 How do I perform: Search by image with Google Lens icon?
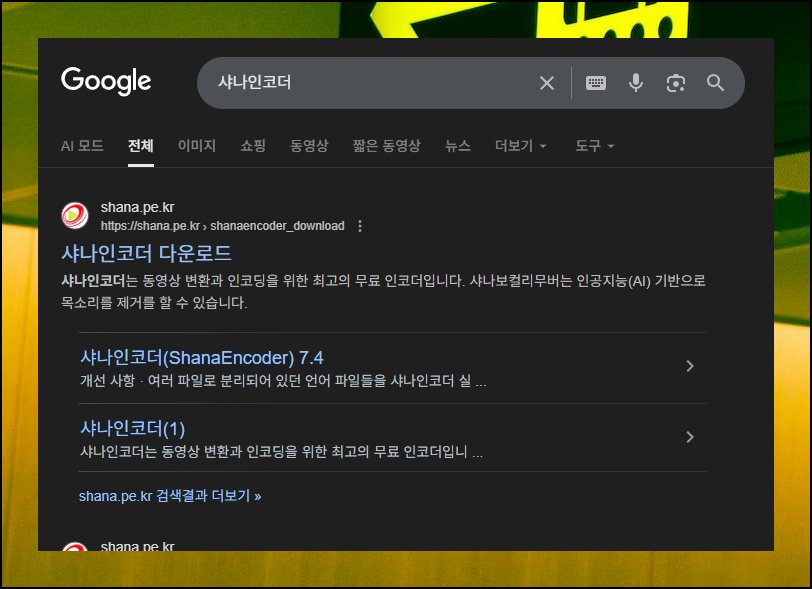click(x=676, y=83)
